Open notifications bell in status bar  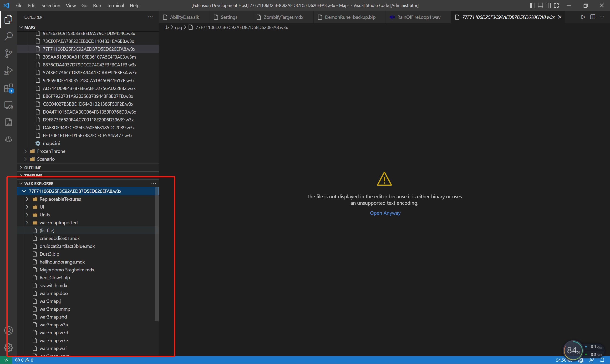click(602, 360)
